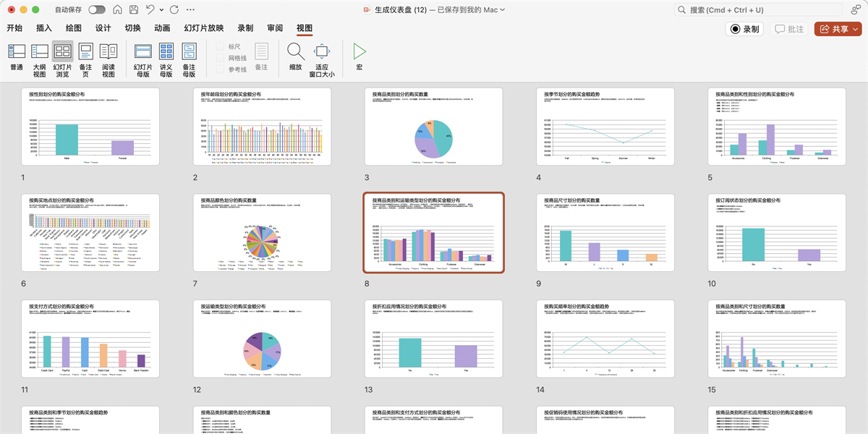Switch to 普通 normal view
This screenshot has height=434, width=868.
click(16, 58)
